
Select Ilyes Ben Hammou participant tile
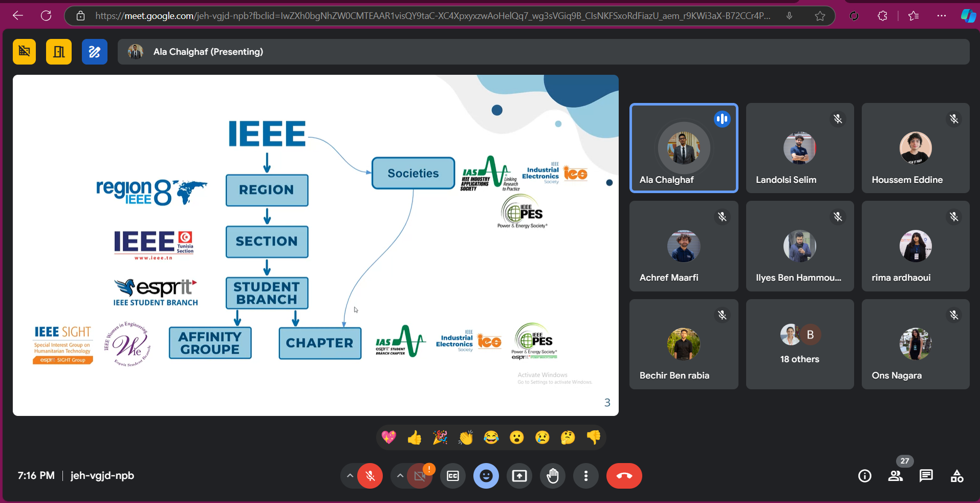[x=800, y=246]
